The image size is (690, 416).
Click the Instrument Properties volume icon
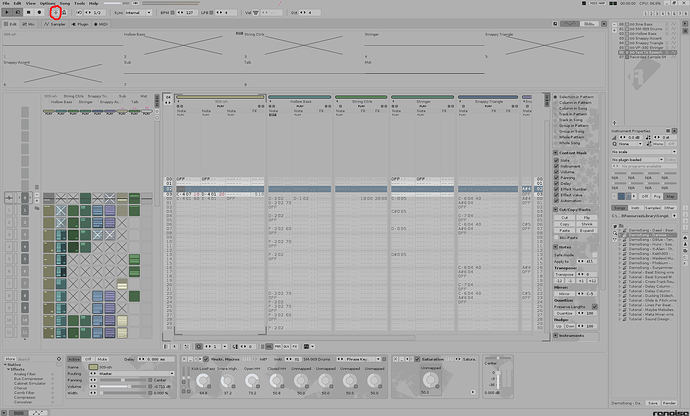[x=615, y=137]
